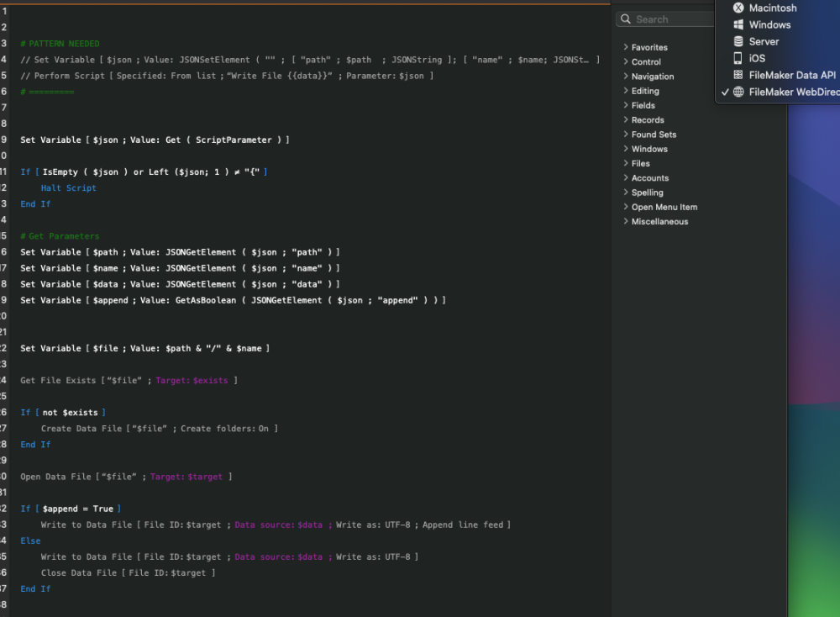The width and height of the screenshot is (840, 617).
Task: Click the Windows logo icon in menu
Action: [738, 25]
